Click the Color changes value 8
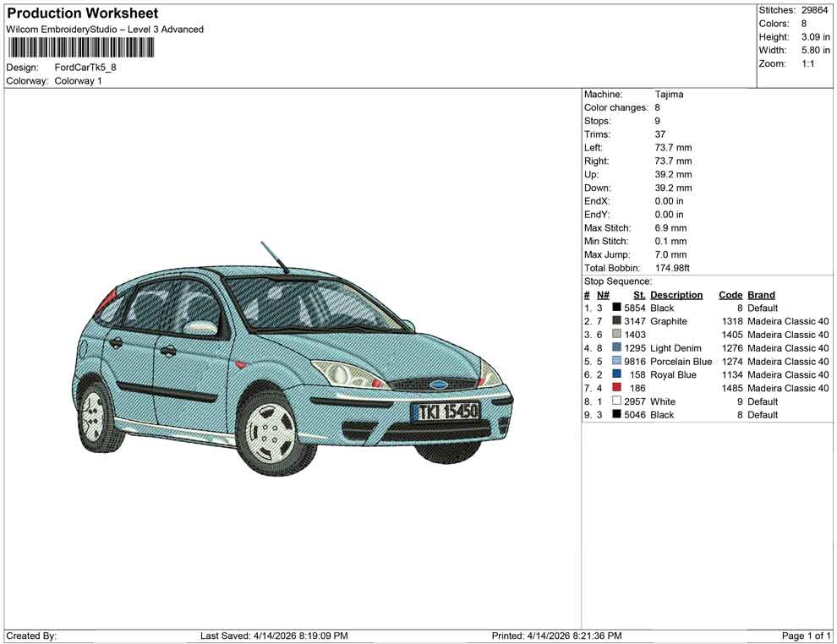The height and width of the screenshot is (644, 837). click(658, 107)
